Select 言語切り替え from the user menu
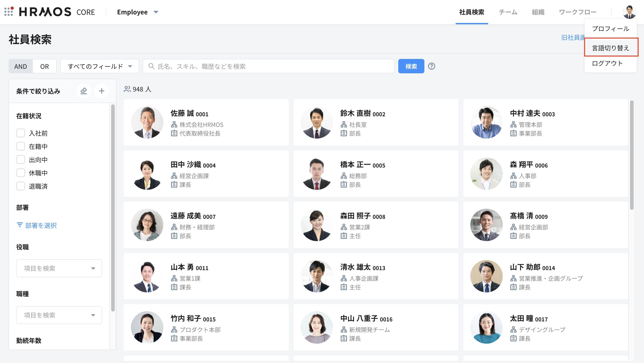Viewport: 644px width, 363px height. point(610,48)
